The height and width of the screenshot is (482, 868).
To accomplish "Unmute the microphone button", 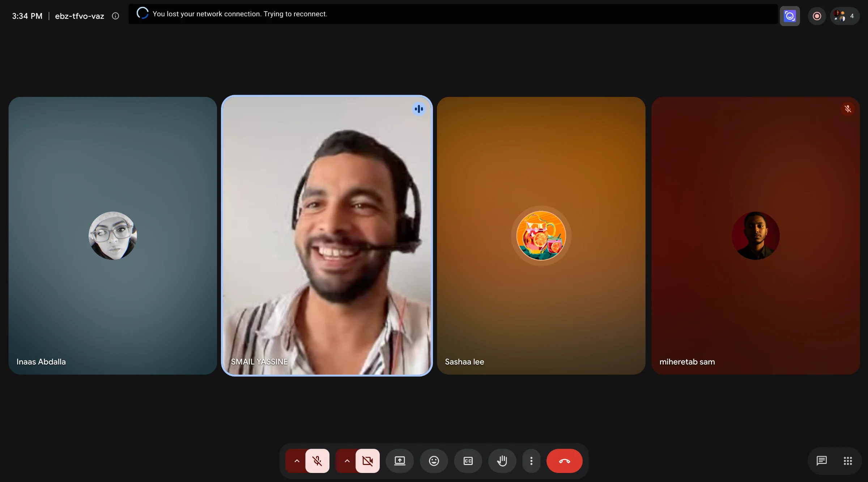I will coord(317,461).
